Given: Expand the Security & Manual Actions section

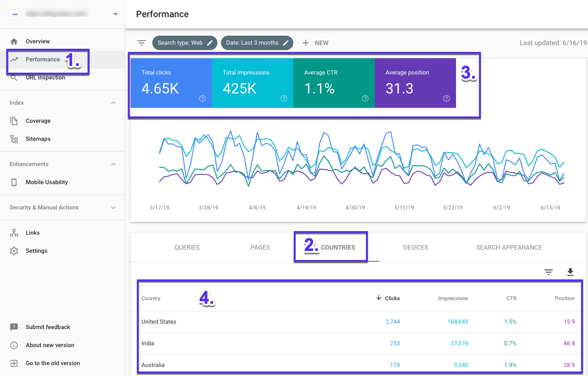Looking at the screenshot, I should pos(113,207).
